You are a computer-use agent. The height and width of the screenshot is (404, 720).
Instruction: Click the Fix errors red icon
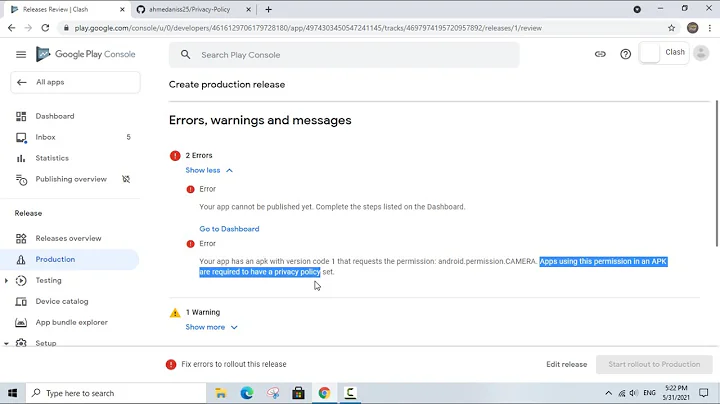171,365
